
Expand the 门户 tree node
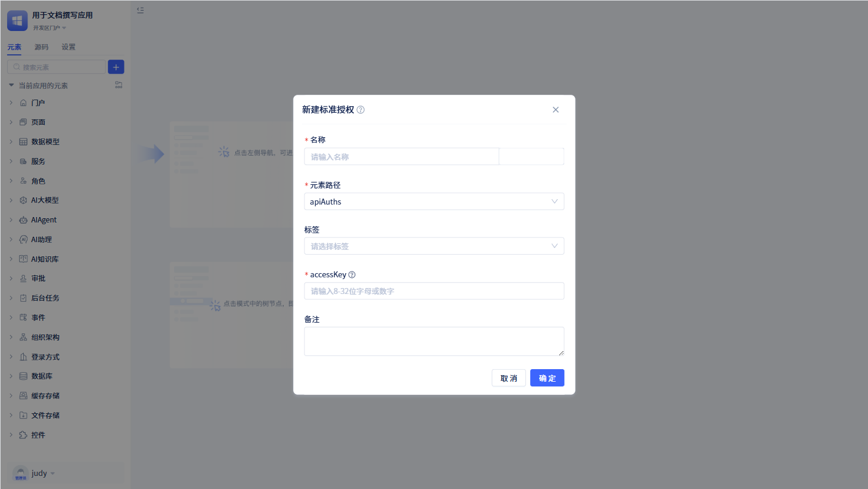click(11, 103)
